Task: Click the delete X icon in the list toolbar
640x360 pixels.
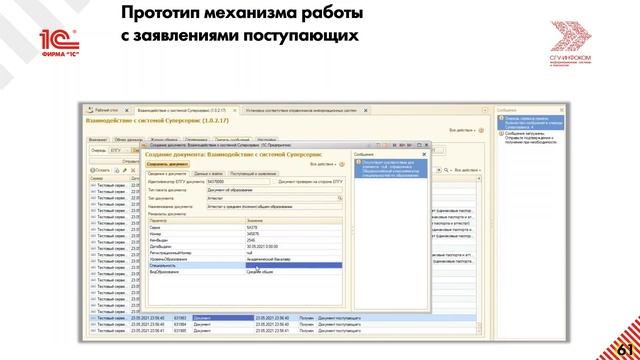Action: (x=133, y=170)
